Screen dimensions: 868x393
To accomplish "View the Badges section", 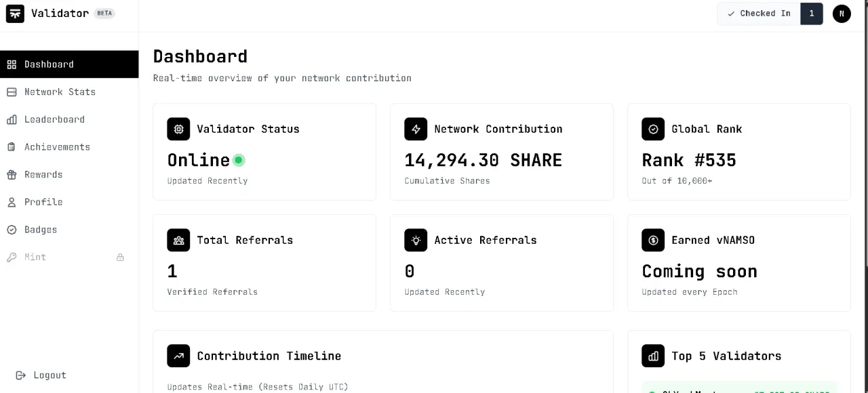I will (x=69, y=230).
